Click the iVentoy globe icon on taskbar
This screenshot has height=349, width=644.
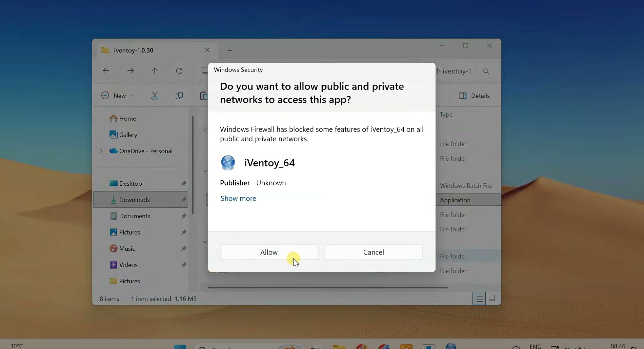tap(451, 346)
